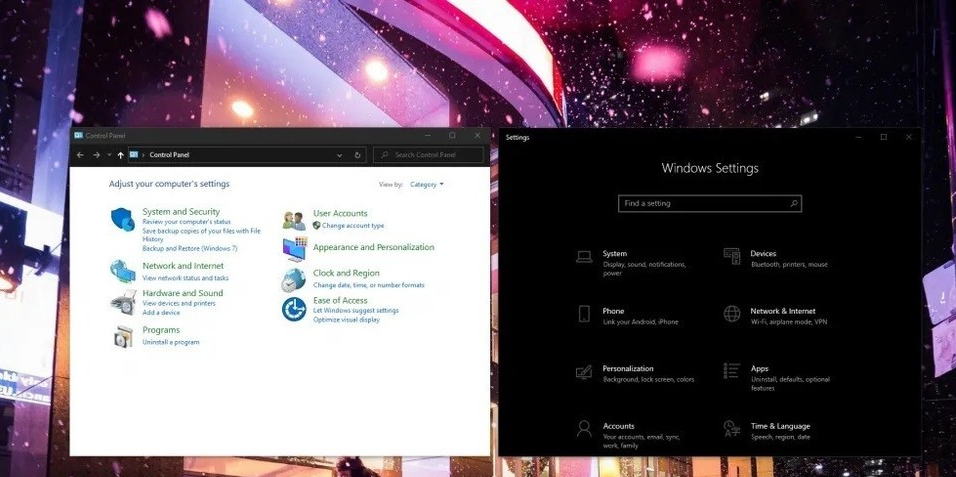Viewport: 956px width, 477px height.
Task: Open System and Security heading link
Action: pyautogui.click(x=181, y=212)
